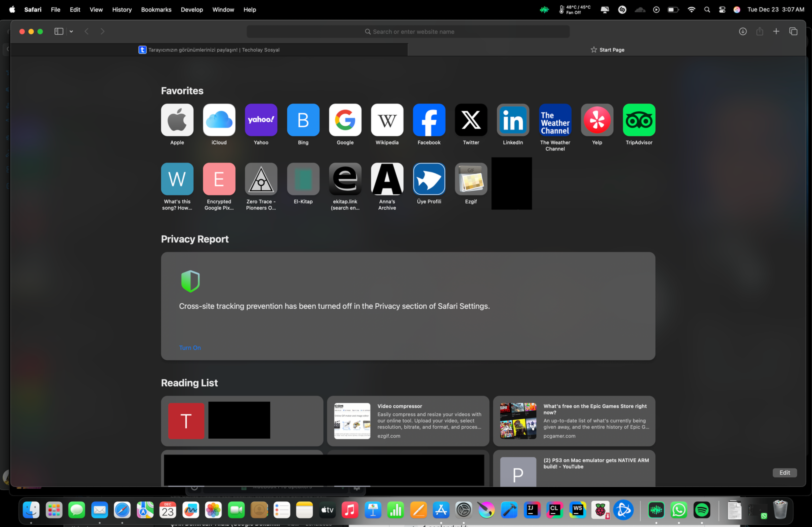Open the iCloud favorite
Screen dimensions: 812x527
click(219, 120)
